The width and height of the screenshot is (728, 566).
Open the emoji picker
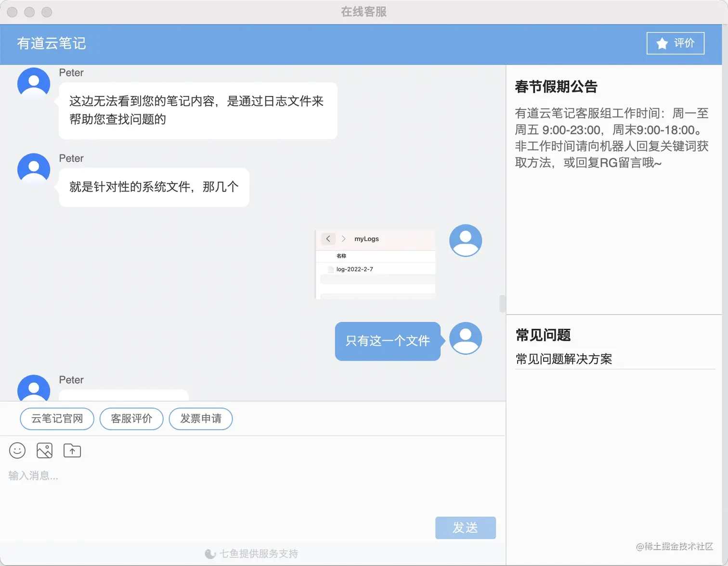pos(17,450)
